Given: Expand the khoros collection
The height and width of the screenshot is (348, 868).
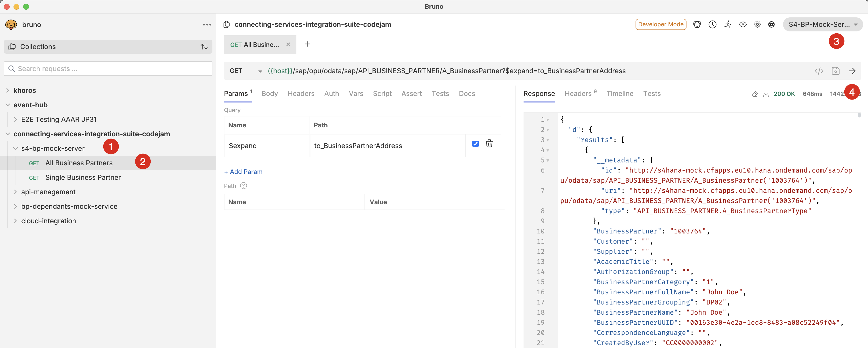Looking at the screenshot, I should [8, 90].
